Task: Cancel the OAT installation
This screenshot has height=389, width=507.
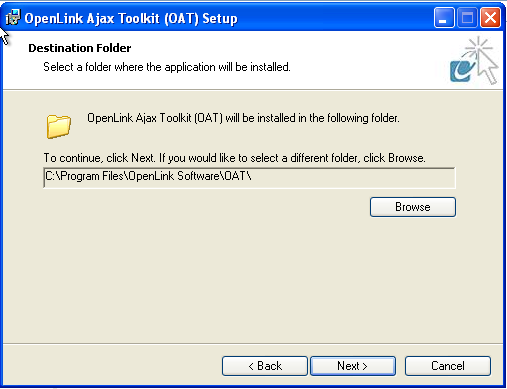Action: [448, 366]
